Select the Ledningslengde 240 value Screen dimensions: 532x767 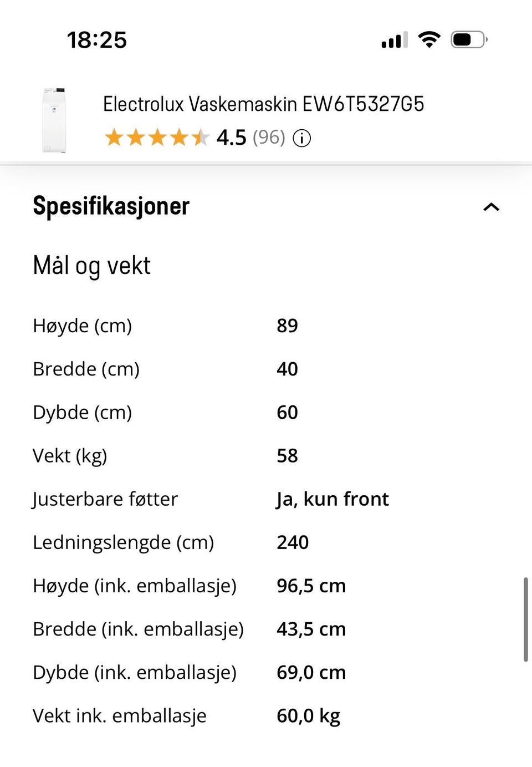click(293, 542)
